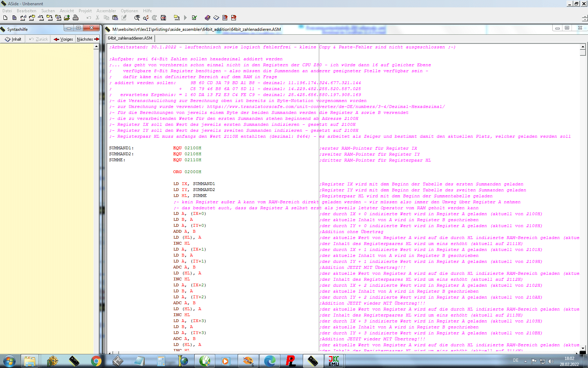The height and width of the screenshot is (368, 588).
Task: Print the current listing
Action: coord(76,18)
